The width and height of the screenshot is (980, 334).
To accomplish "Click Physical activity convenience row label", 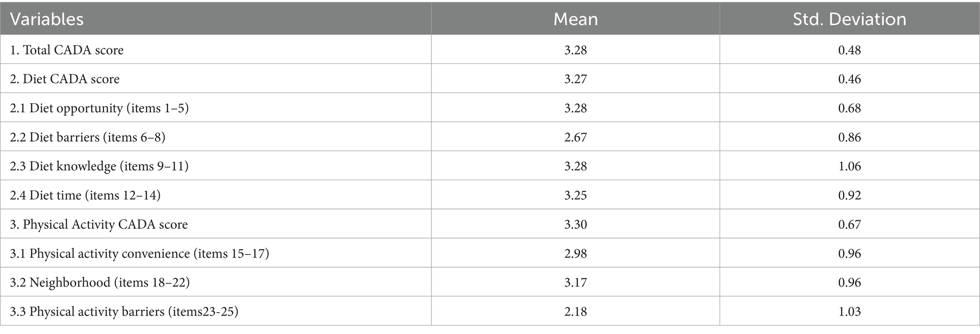I will [139, 253].
